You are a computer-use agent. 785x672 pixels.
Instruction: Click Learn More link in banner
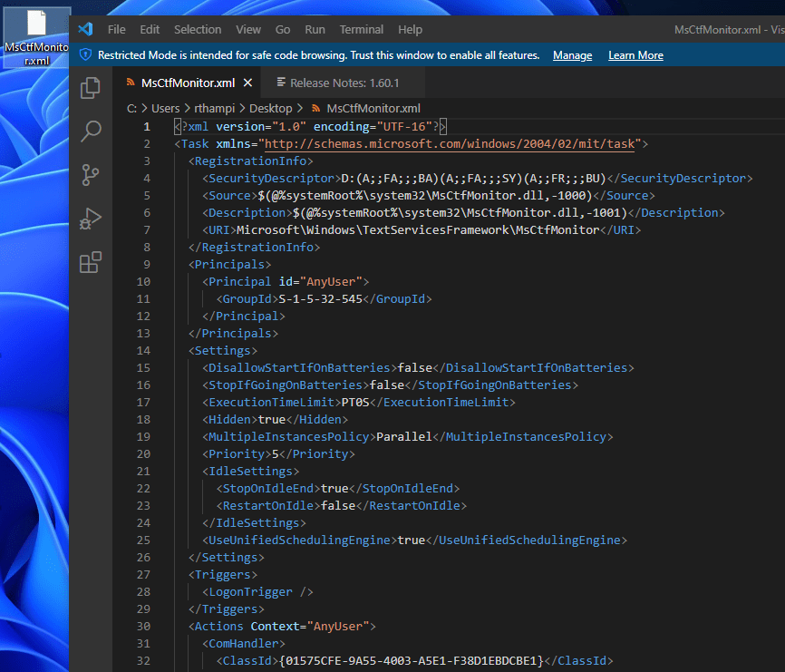(635, 55)
